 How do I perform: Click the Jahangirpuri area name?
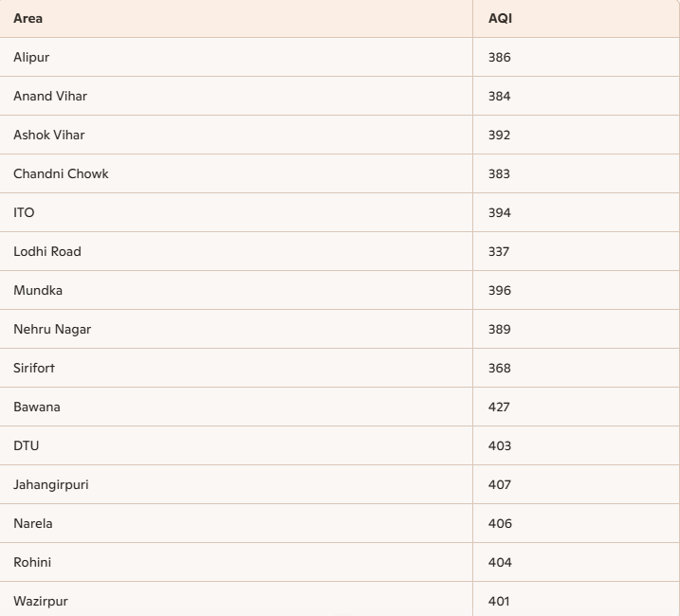point(51,484)
